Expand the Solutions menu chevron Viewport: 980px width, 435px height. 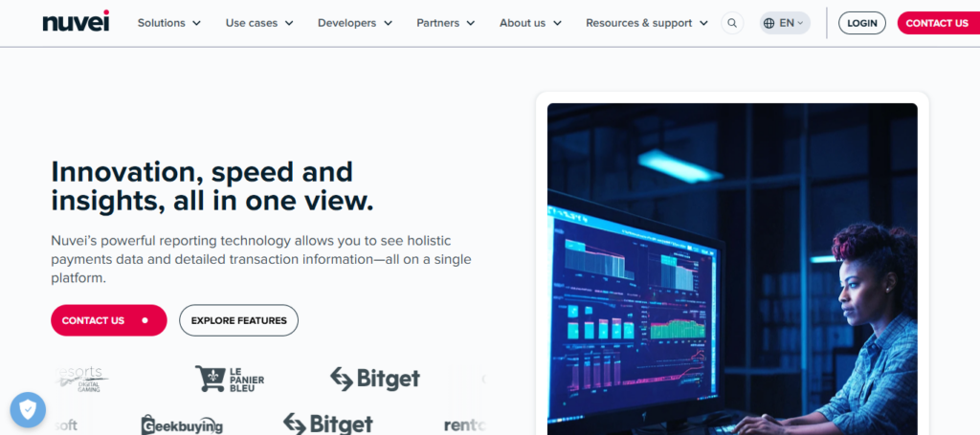click(x=196, y=23)
